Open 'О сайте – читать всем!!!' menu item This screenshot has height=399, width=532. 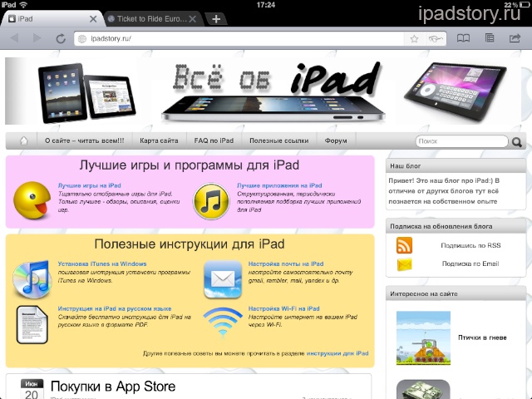(85, 140)
